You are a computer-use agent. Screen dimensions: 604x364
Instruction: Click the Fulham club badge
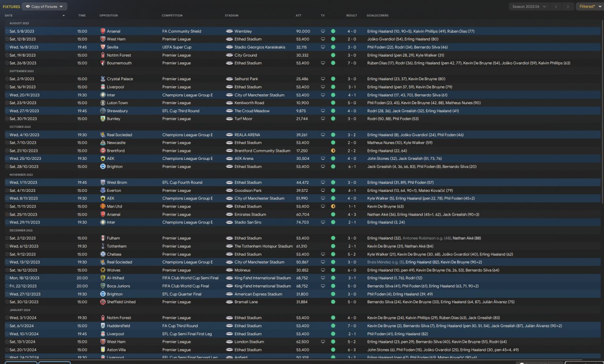pyautogui.click(x=103, y=238)
